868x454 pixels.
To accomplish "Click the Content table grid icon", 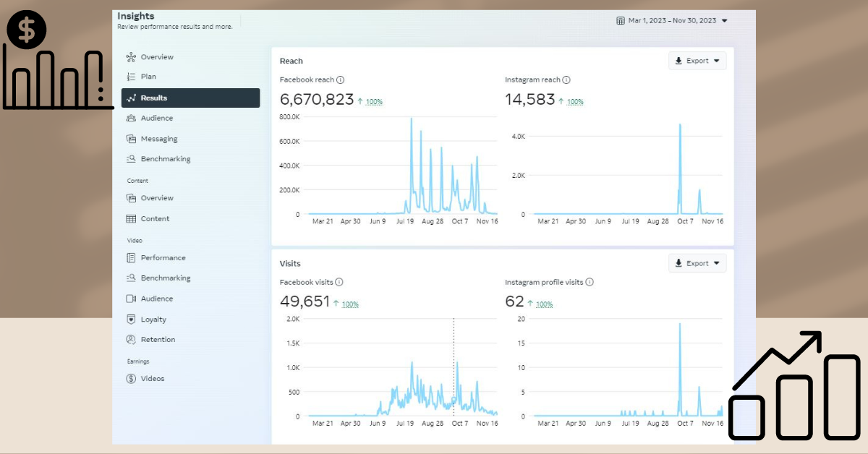I will [x=131, y=219].
